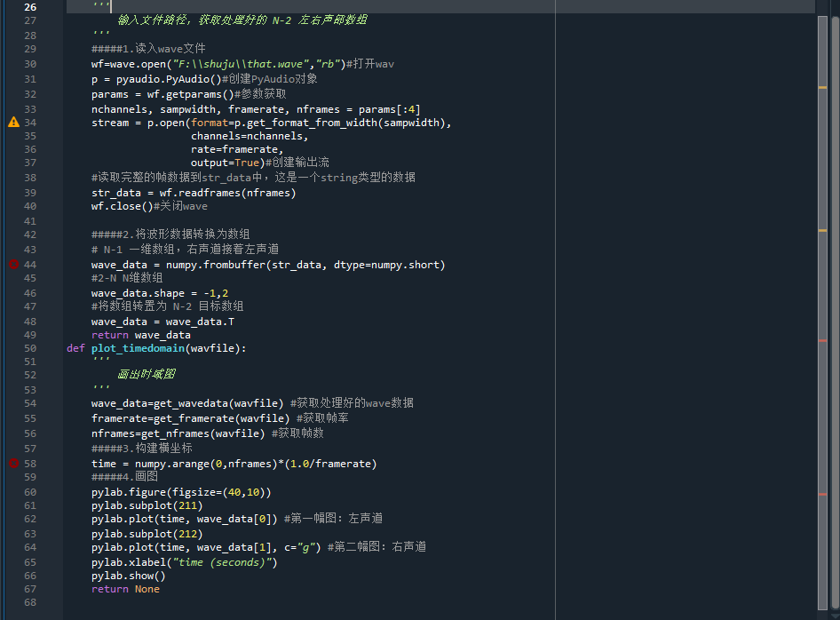840x620 pixels.
Task: Click wave_data.shape on line 46
Action: pos(138,293)
